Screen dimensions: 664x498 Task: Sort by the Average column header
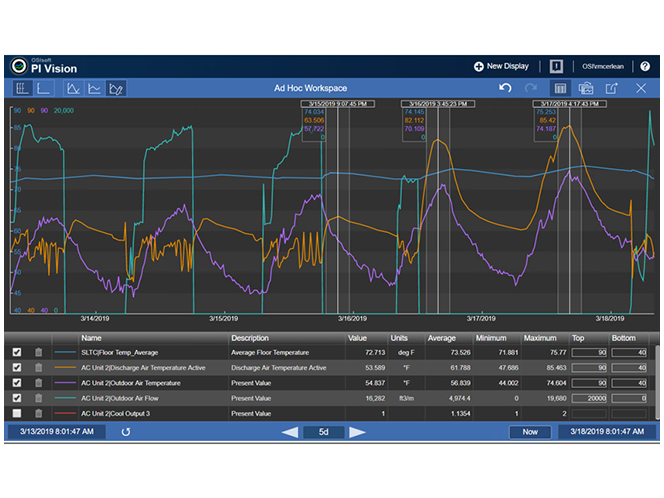442,338
